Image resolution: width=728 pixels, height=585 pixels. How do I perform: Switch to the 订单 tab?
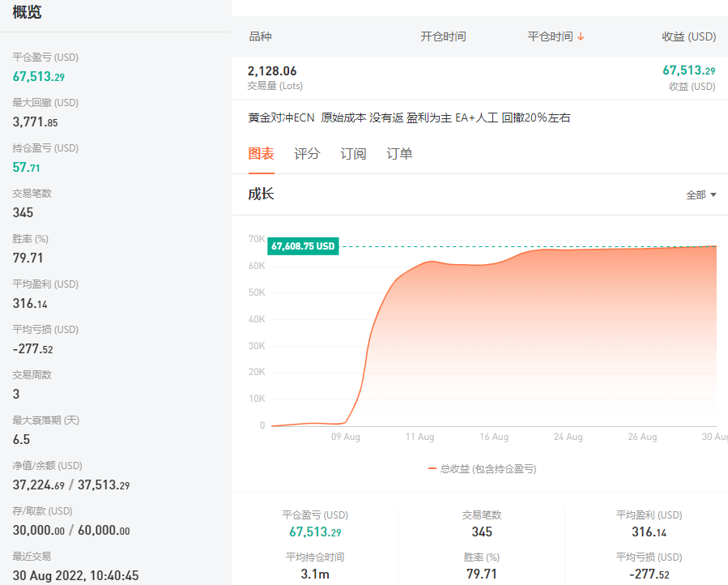[399, 154]
